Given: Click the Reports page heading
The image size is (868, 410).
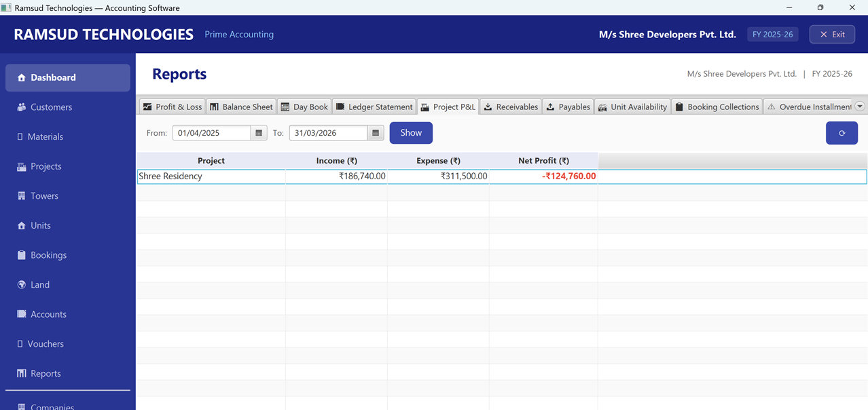Looking at the screenshot, I should 179,74.
